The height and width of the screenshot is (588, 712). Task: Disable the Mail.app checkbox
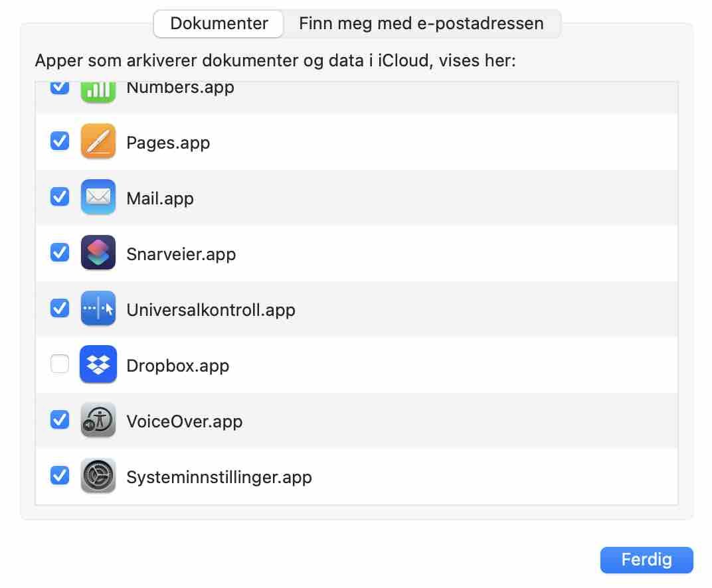(60, 196)
